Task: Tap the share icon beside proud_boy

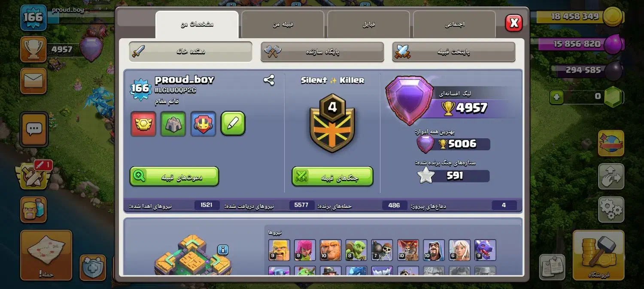Action: click(x=269, y=80)
